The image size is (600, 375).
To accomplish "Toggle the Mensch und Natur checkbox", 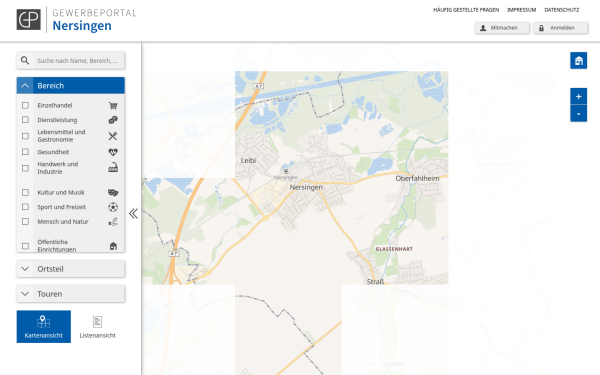I will coord(25,222).
